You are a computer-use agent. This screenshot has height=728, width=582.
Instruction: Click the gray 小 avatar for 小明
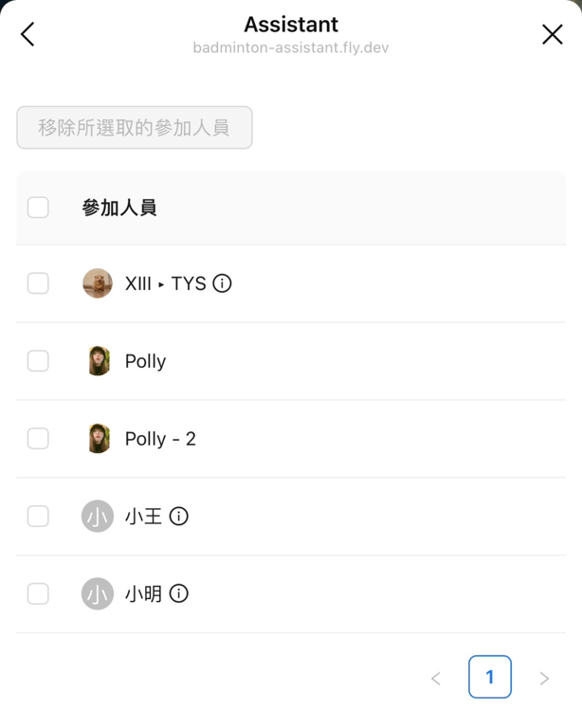98,593
